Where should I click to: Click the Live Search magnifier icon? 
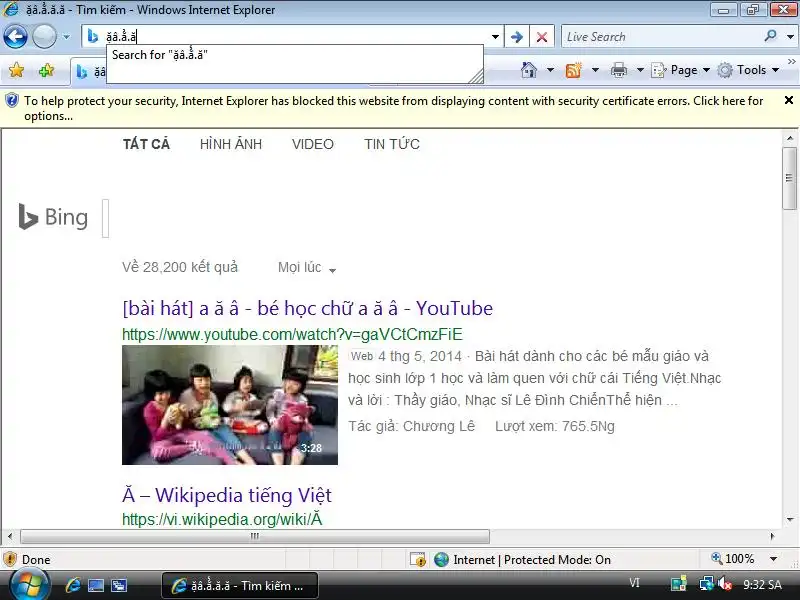point(770,36)
